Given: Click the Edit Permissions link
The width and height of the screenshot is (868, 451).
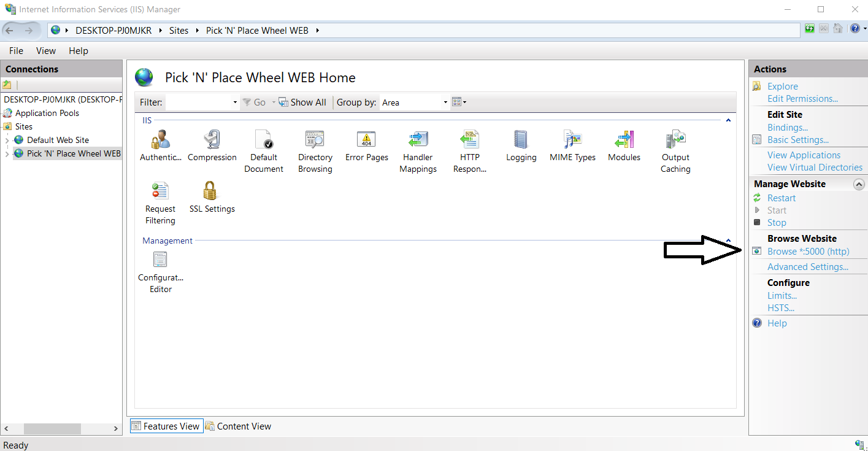Looking at the screenshot, I should click(x=802, y=99).
